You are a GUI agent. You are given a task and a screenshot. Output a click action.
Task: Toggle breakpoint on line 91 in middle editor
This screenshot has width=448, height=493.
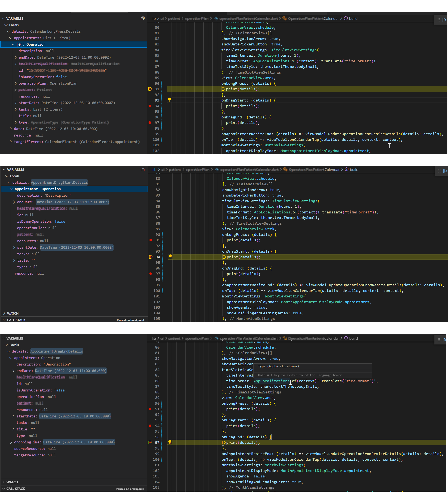(151, 240)
